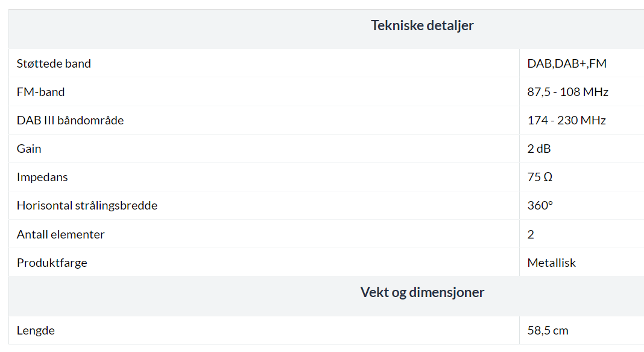Select the FM-band label

point(40,92)
